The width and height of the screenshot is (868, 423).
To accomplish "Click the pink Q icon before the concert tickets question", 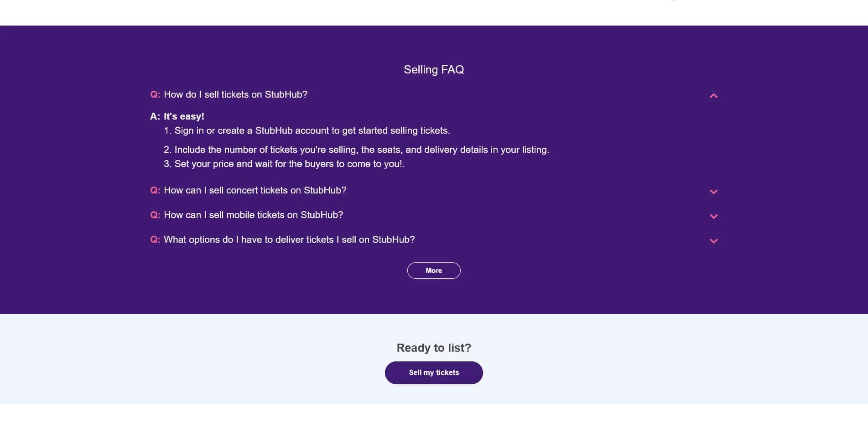I will (155, 190).
